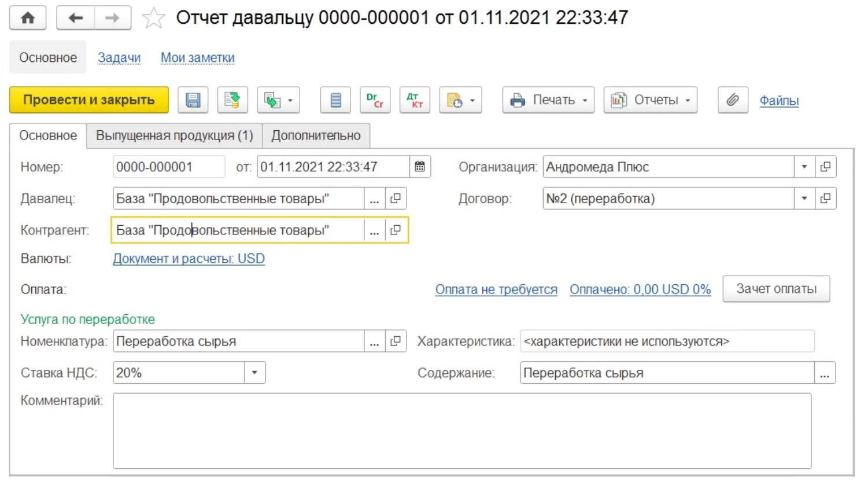
Task: Click the Договор field №2 (переработка)
Action: (x=668, y=199)
